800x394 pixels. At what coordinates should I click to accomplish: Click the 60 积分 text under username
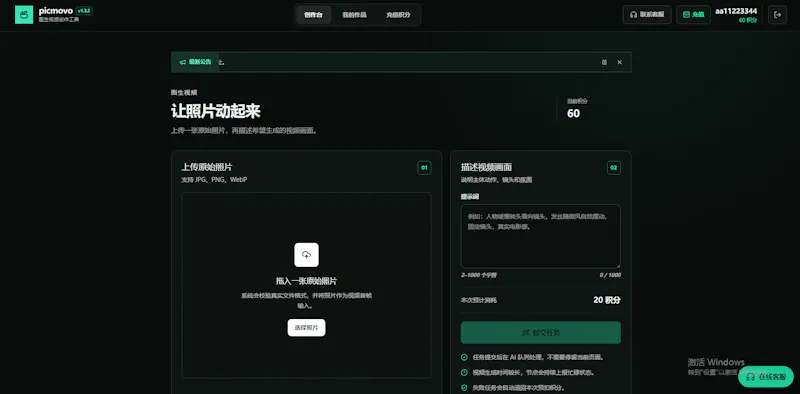tap(748, 20)
